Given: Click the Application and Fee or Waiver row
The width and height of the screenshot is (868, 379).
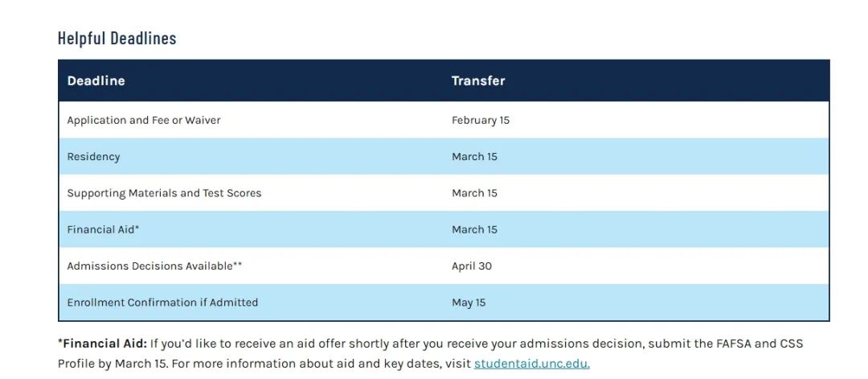Looking at the screenshot, I should [x=444, y=120].
